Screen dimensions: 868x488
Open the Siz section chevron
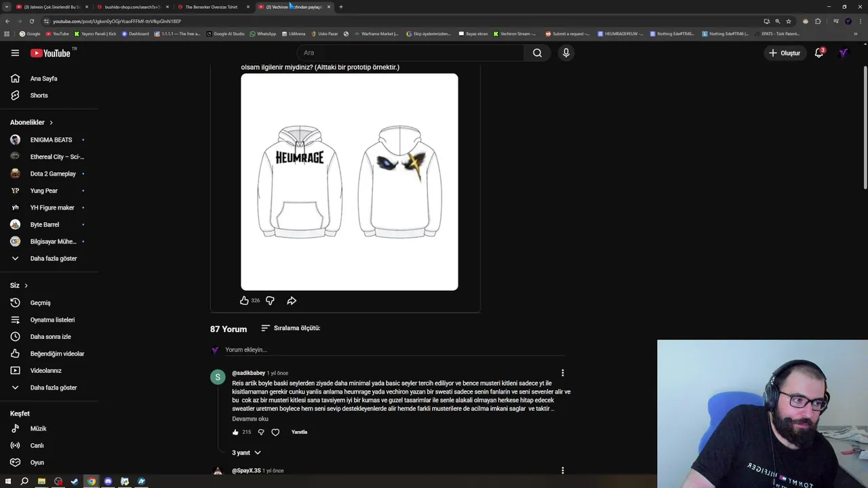(x=26, y=286)
